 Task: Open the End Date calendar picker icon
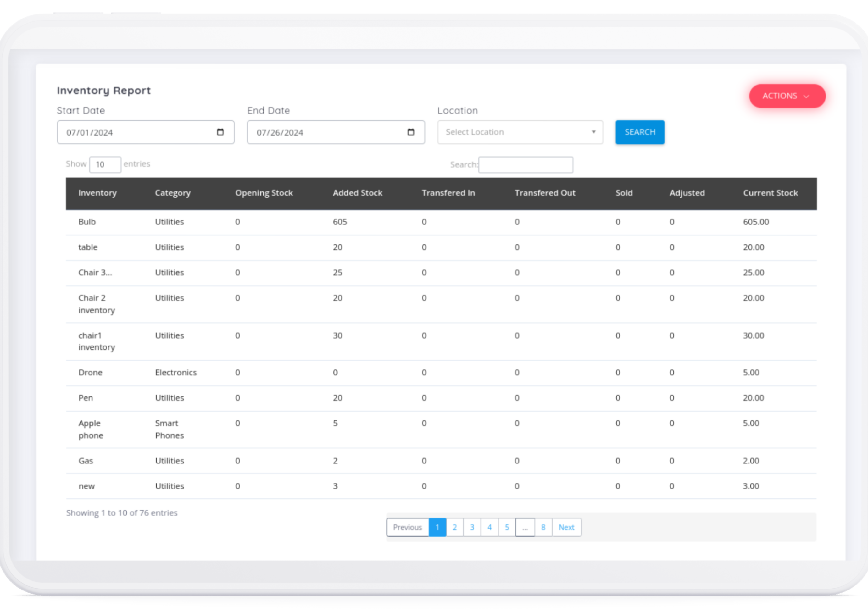(x=410, y=132)
